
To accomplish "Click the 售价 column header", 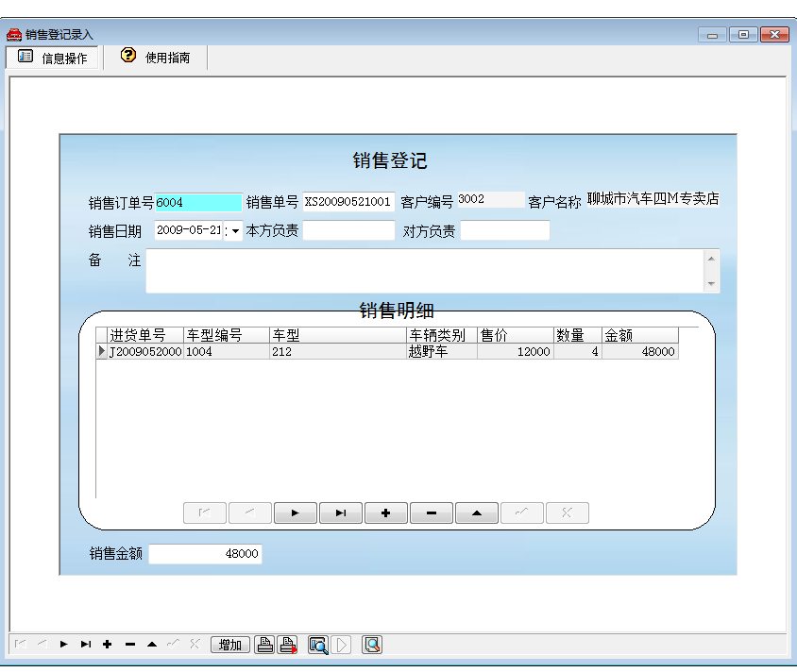I will 516,335.
